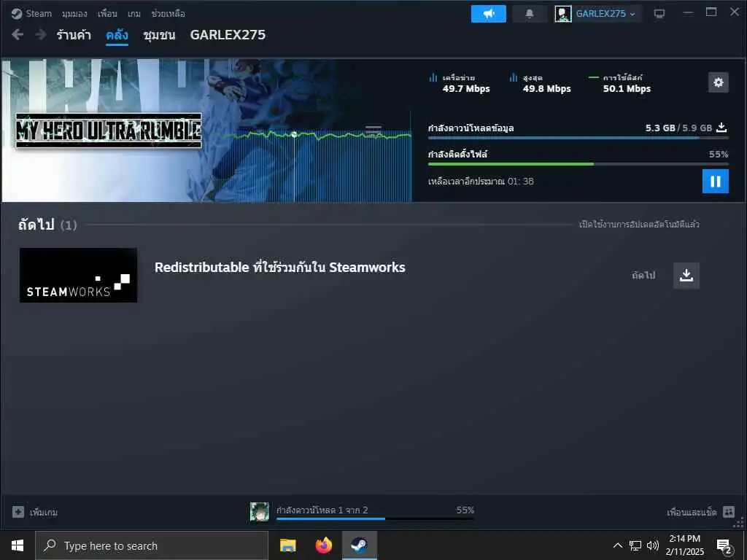Image resolution: width=747 pixels, height=560 pixels.
Task: Expand the GARLEX275 account dropdown
Action: tap(605, 14)
